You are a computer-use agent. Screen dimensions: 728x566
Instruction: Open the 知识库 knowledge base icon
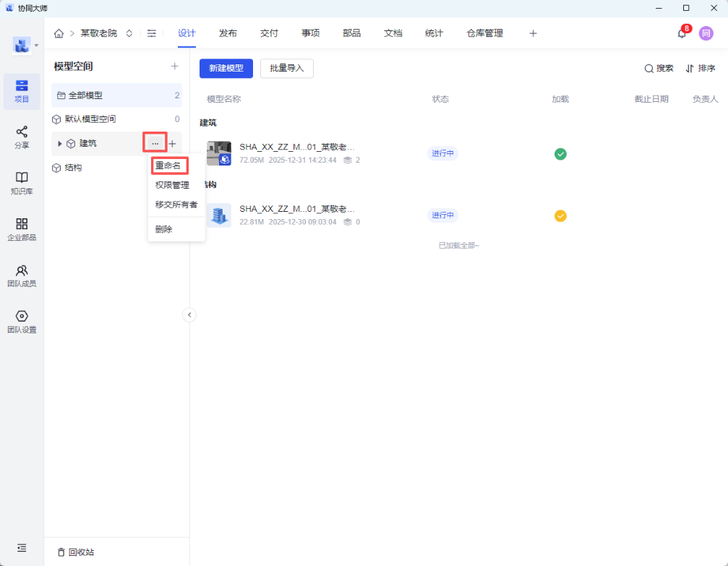pos(22,183)
